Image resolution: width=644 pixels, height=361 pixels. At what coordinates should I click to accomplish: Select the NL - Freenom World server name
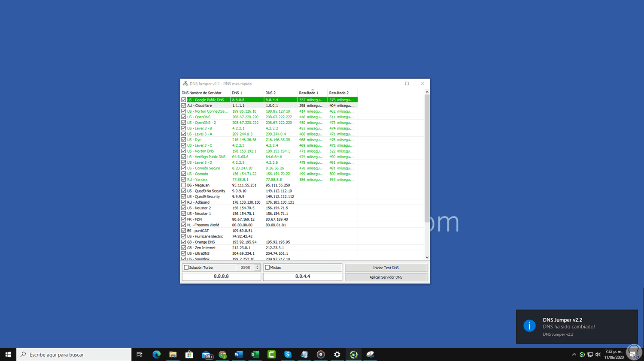[203, 225]
